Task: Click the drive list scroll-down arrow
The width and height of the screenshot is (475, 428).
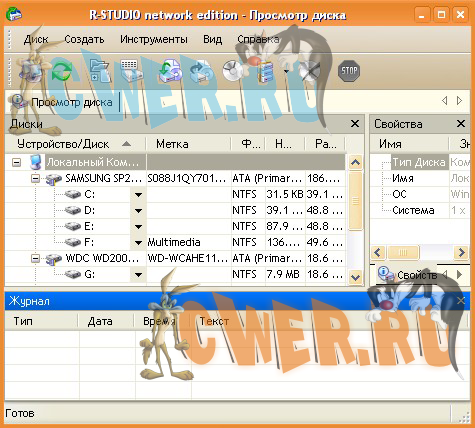Action: [355, 277]
